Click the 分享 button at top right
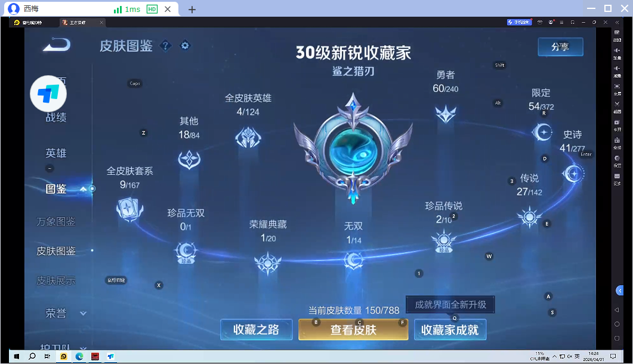 point(560,47)
